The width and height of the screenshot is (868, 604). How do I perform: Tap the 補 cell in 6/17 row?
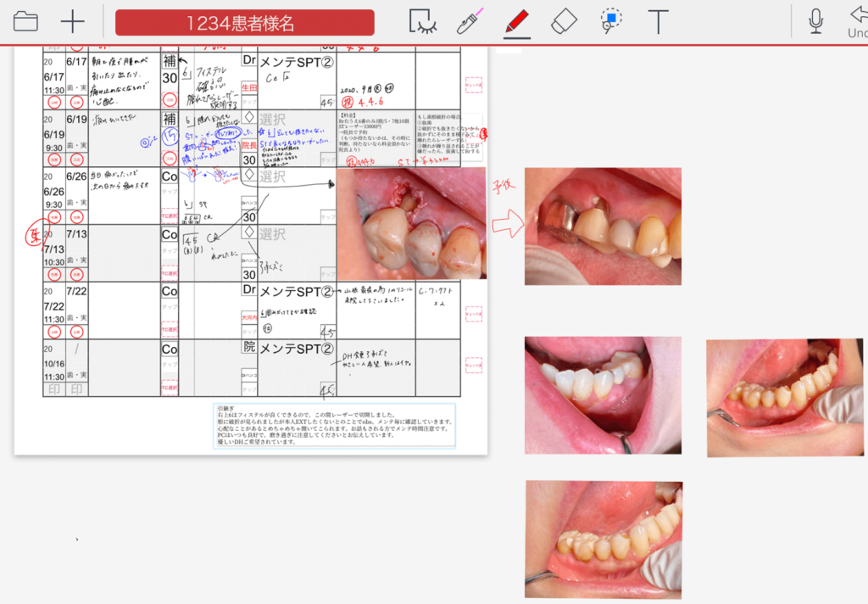tap(170, 61)
